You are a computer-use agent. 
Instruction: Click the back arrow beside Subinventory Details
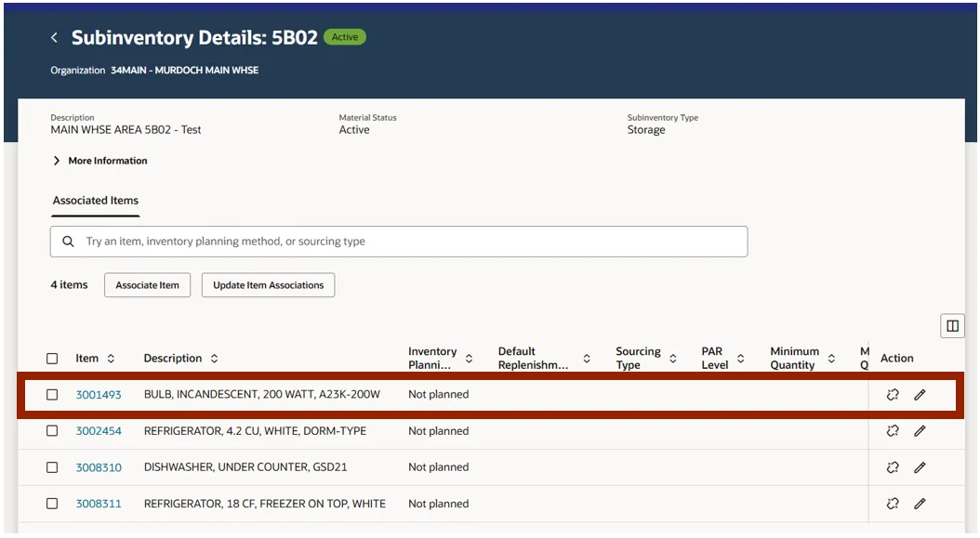pos(55,38)
